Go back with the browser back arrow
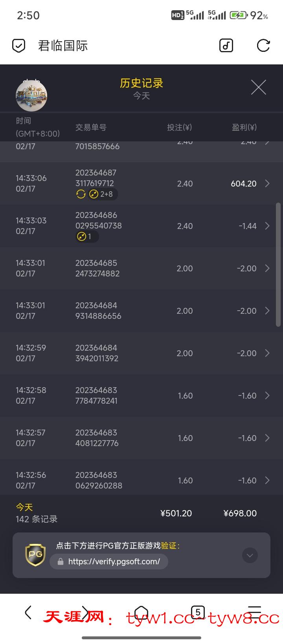This screenshot has height=644, width=283. click(28, 612)
